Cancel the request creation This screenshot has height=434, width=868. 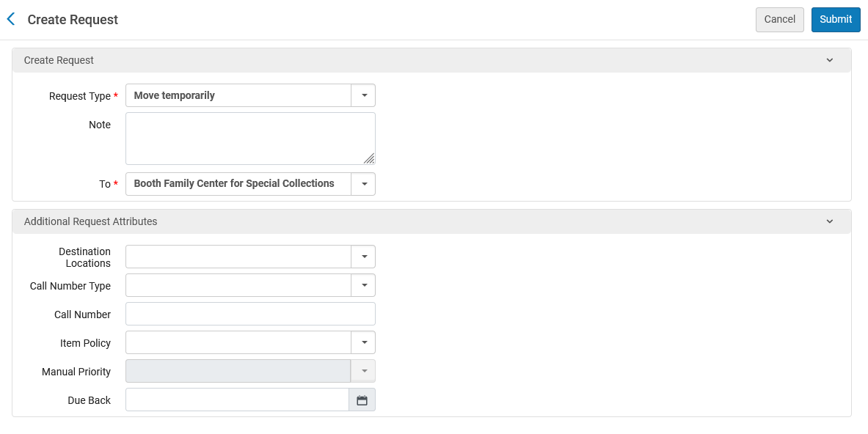click(x=779, y=19)
